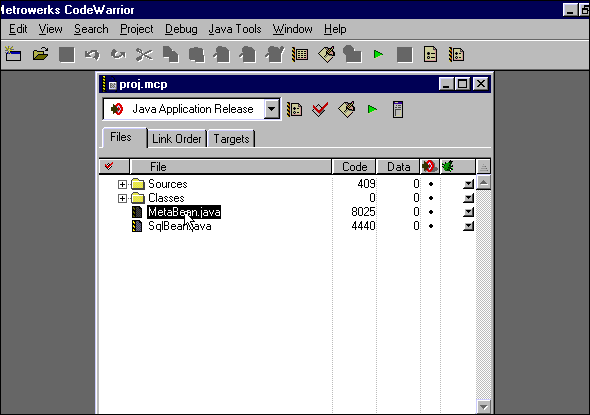Click the Paste clipboard icon in main toolbar
Image resolution: width=590 pixels, height=415 pixels.
197,55
